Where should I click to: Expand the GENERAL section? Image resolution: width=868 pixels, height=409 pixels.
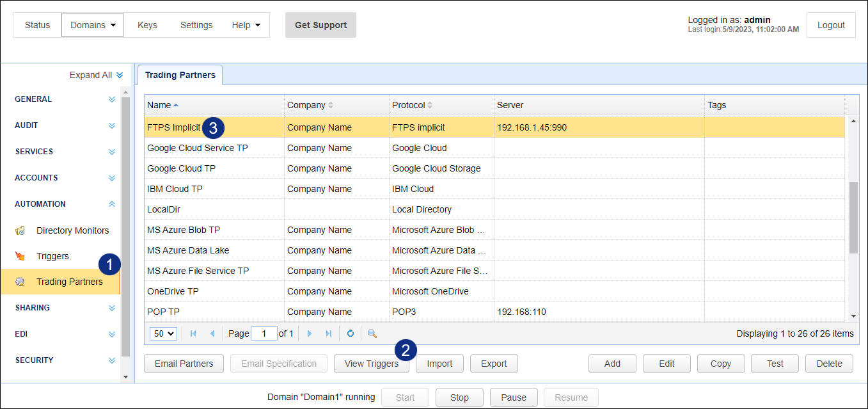point(112,99)
